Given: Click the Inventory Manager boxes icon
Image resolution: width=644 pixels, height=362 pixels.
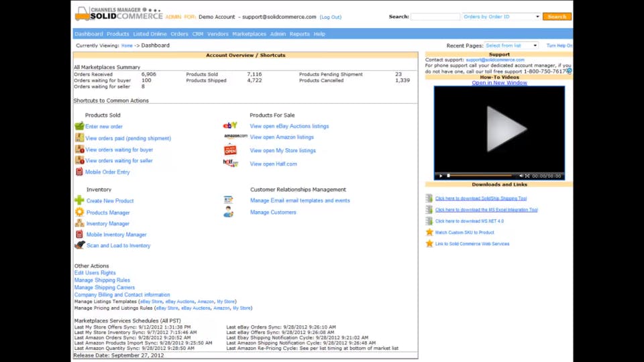Looking at the screenshot, I should 79,223.
